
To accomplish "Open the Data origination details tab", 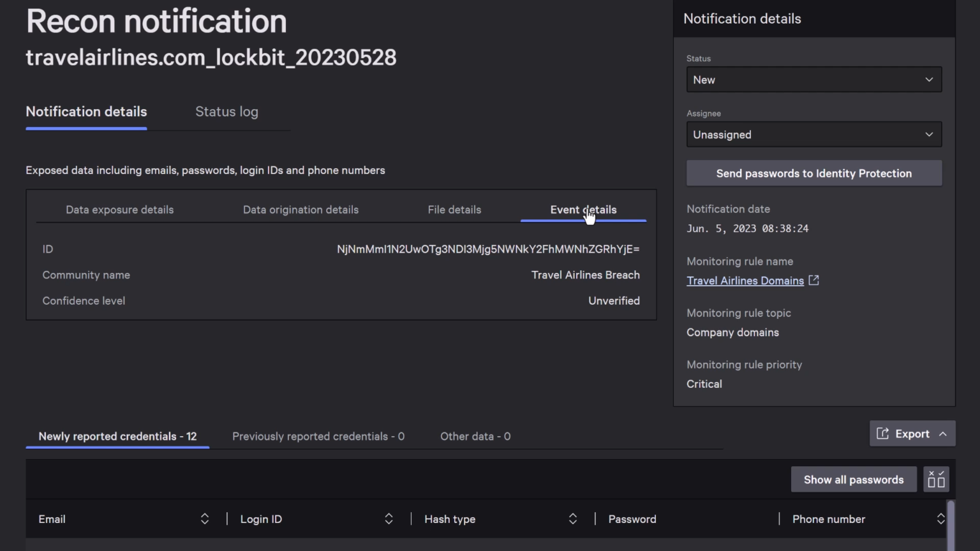I will pyautogui.click(x=301, y=209).
